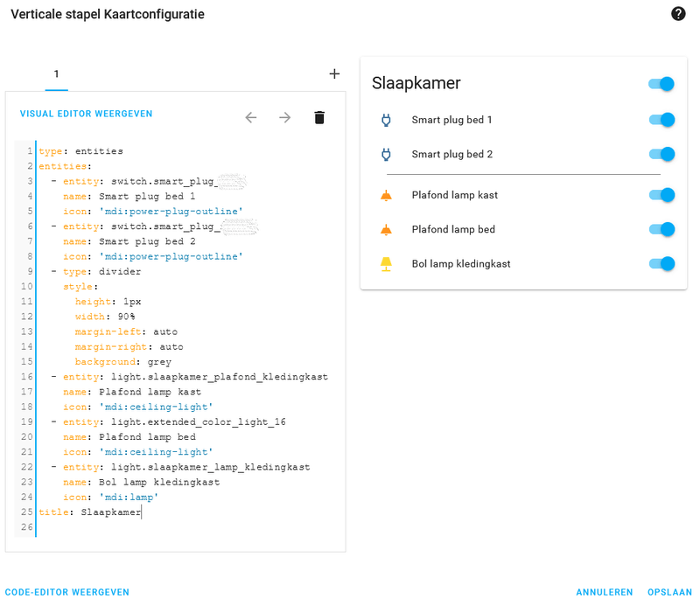Click Bol lamp kledingkast lamp icon
This screenshot has height=606, width=700.
pyautogui.click(x=386, y=264)
